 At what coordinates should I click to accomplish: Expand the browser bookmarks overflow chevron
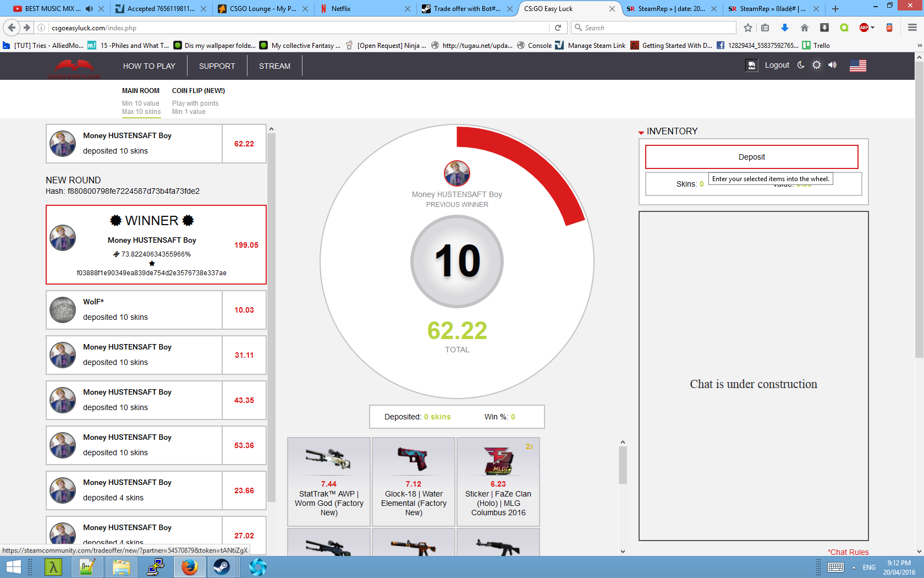pos(919,46)
